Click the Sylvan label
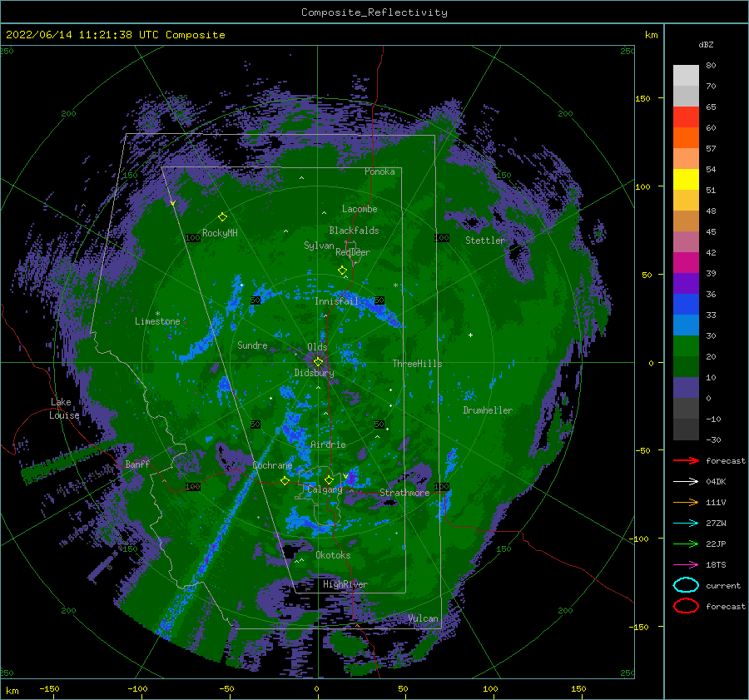The width and height of the screenshot is (749, 700). pyautogui.click(x=319, y=246)
